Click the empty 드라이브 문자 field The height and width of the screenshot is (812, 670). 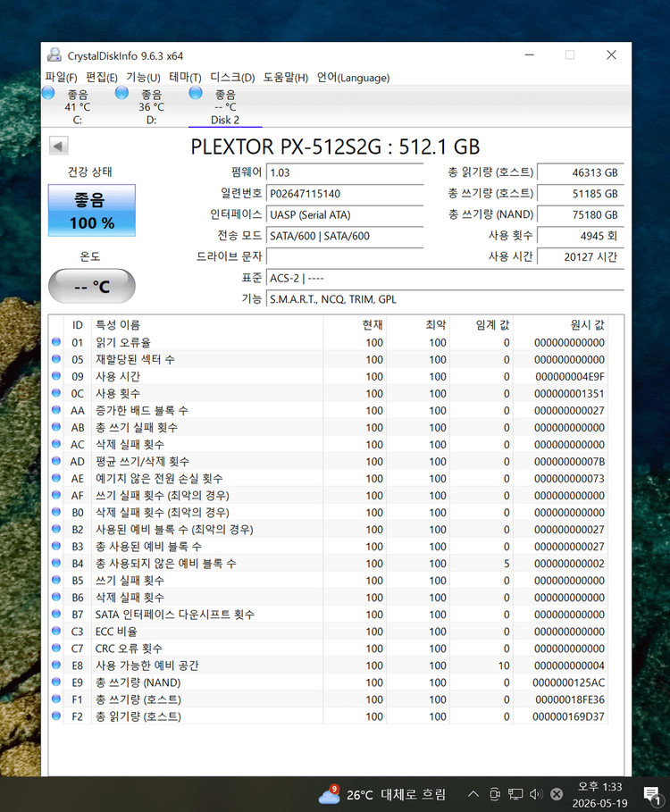coord(345,256)
